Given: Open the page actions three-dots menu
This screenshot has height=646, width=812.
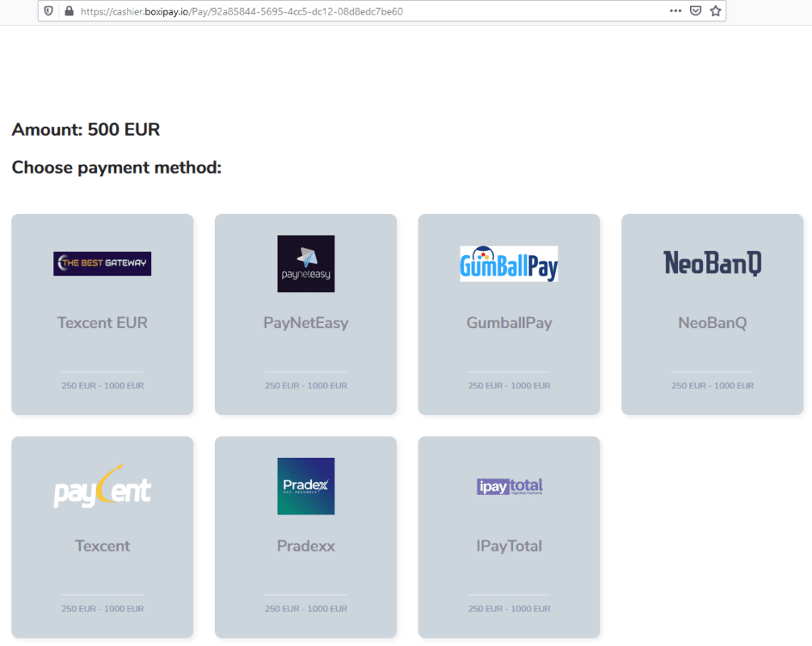Looking at the screenshot, I should 675,10.
